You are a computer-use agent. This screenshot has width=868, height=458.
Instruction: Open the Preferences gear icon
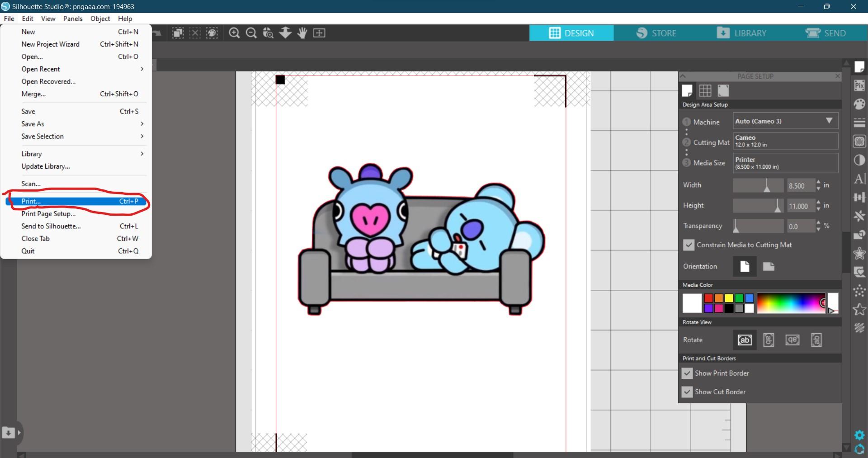point(859,435)
